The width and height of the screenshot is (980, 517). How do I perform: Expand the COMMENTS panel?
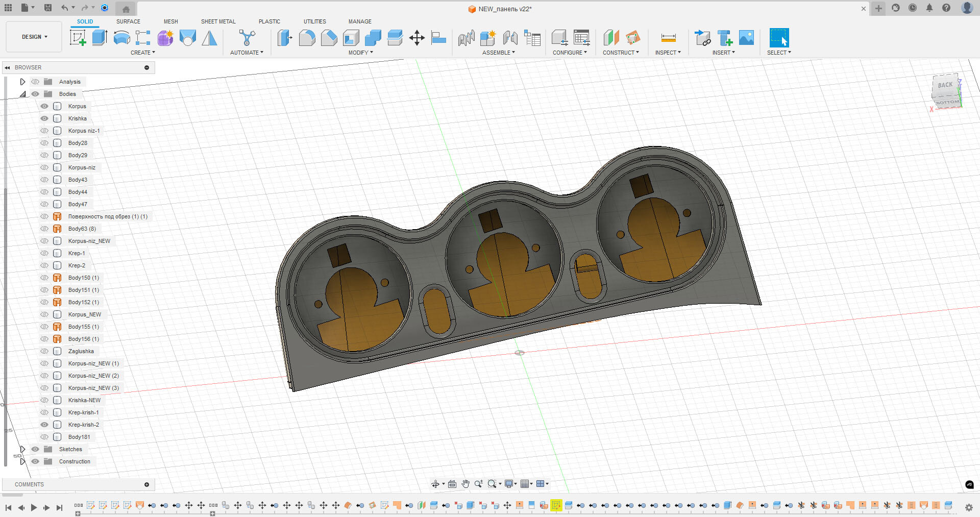tap(146, 484)
